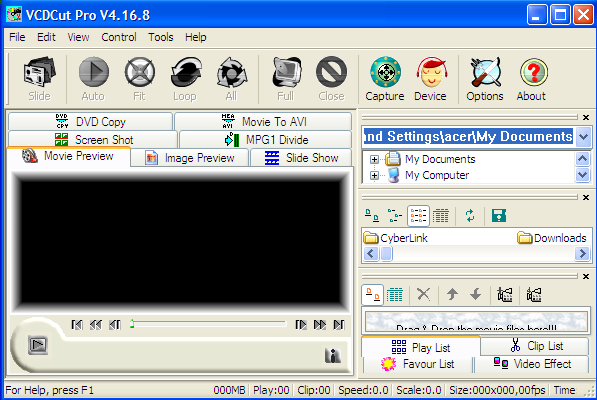Switch play list to details view

tap(395, 295)
